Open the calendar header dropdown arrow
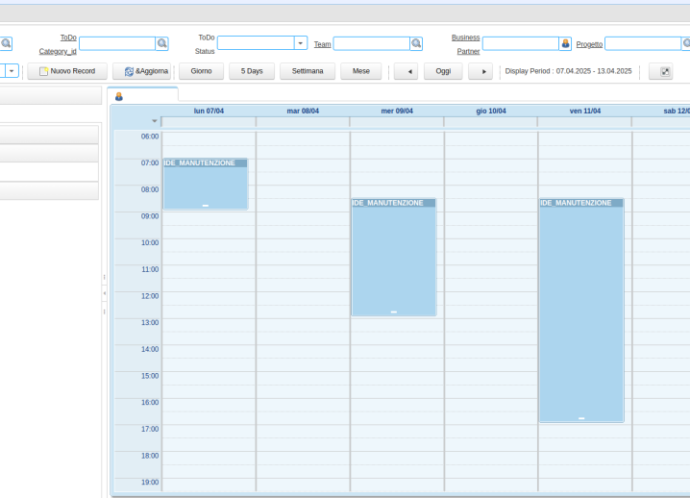 [154, 121]
